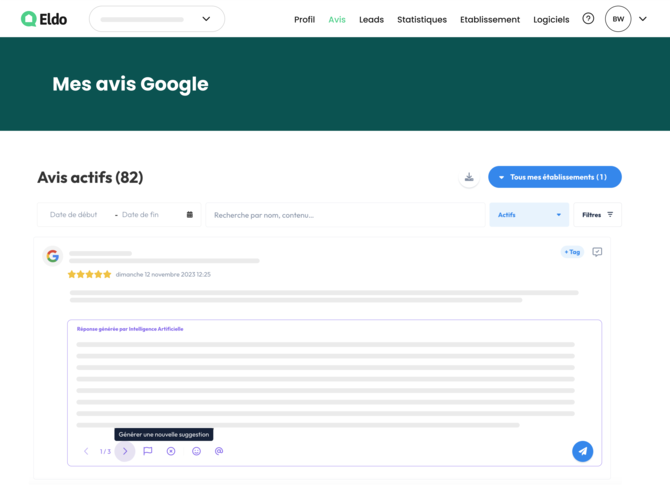Click the @ mention icon

pyautogui.click(x=219, y=451)
